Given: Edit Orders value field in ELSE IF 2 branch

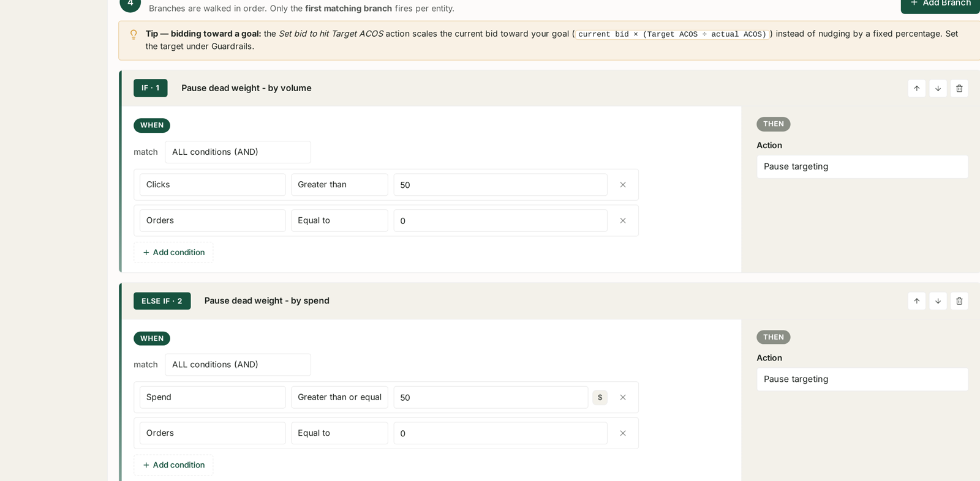Looking at the screenshot, I should tap(500, 433).
